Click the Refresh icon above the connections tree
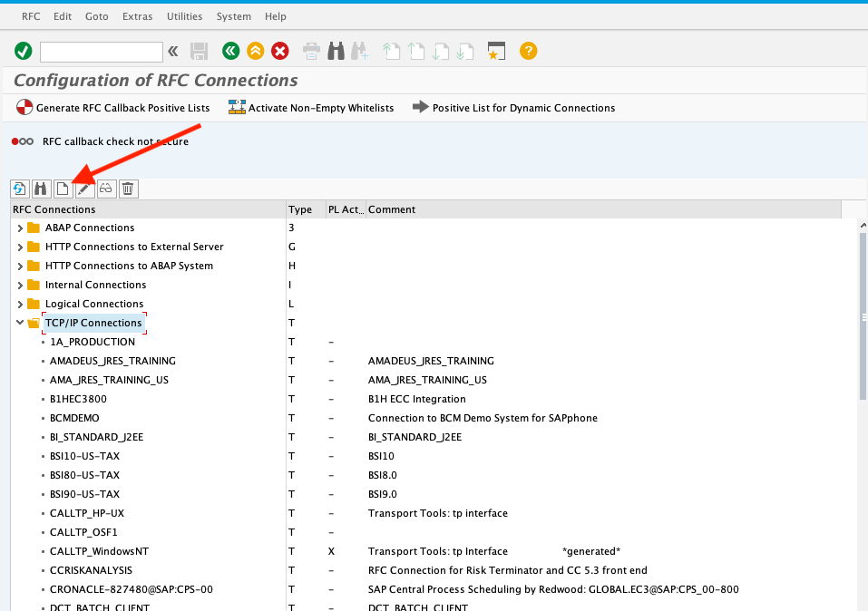 click(19, 189)
